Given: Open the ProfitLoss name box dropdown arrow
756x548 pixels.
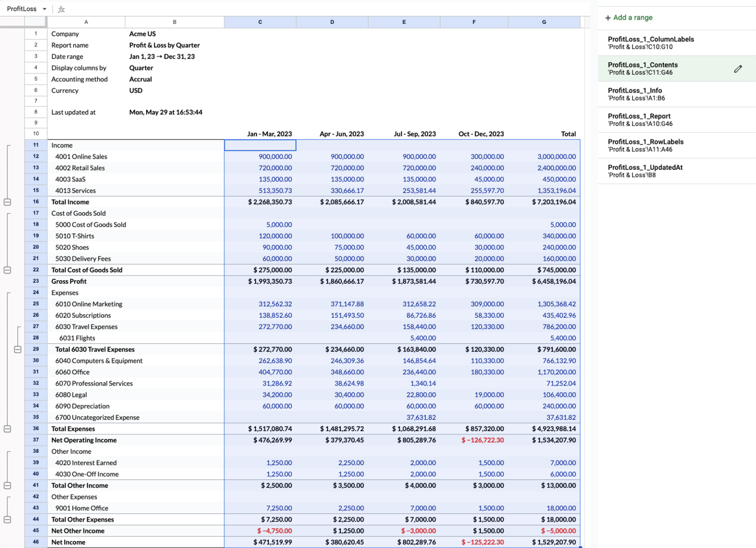Looking at the screenshot, I should 44,9.
